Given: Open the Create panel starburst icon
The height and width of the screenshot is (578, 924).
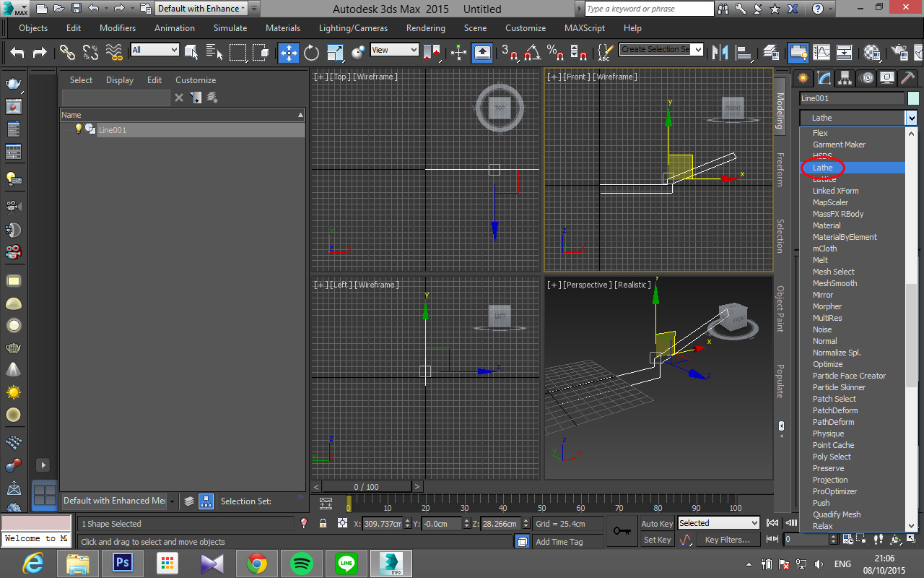Looking at the screenshot, I should 803,78.
